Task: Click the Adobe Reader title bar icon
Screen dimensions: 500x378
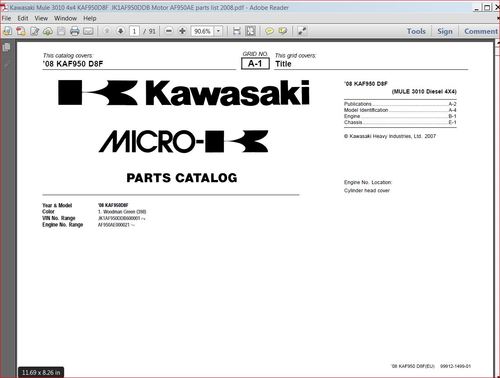Action: [4, 7]
